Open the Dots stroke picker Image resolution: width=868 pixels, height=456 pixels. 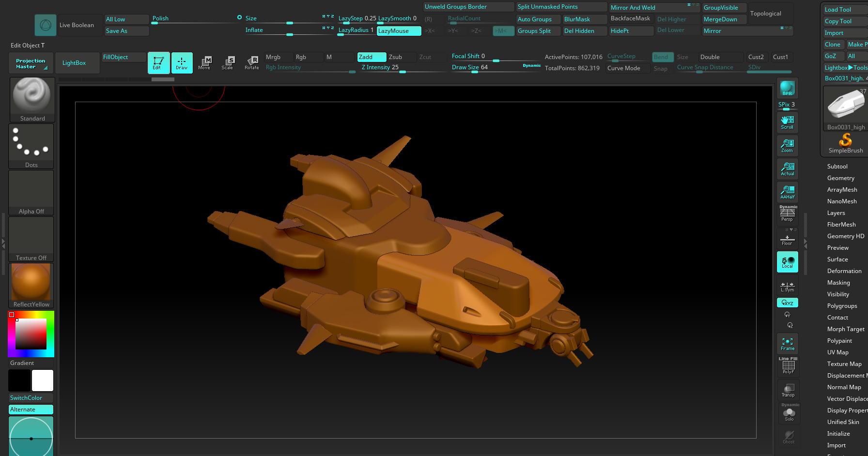pyautogui.click(x=31, y=146)
